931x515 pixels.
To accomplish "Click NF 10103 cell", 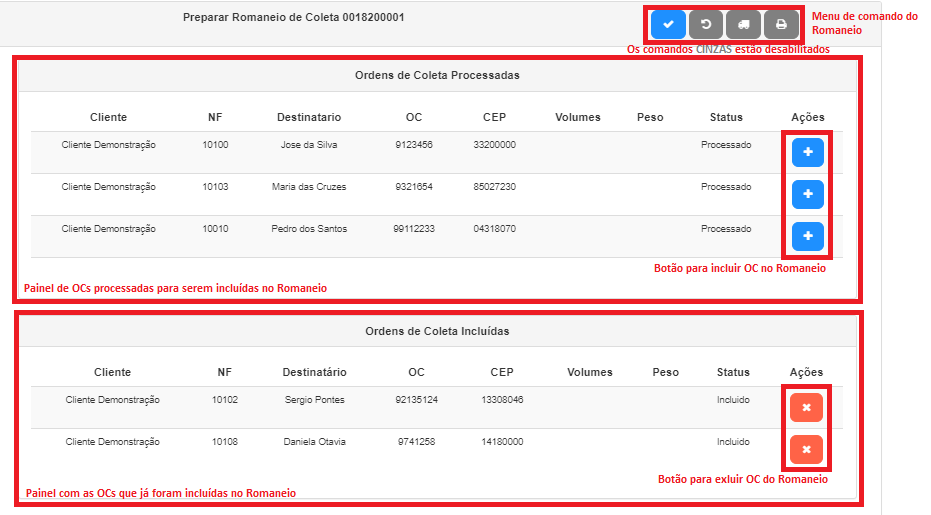I will coord(215,187).
